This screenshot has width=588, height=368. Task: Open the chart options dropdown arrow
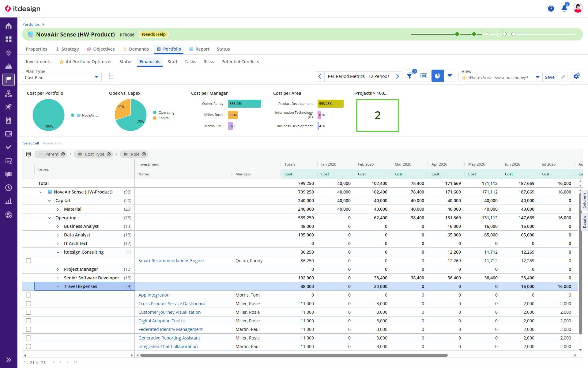(450, 76)
